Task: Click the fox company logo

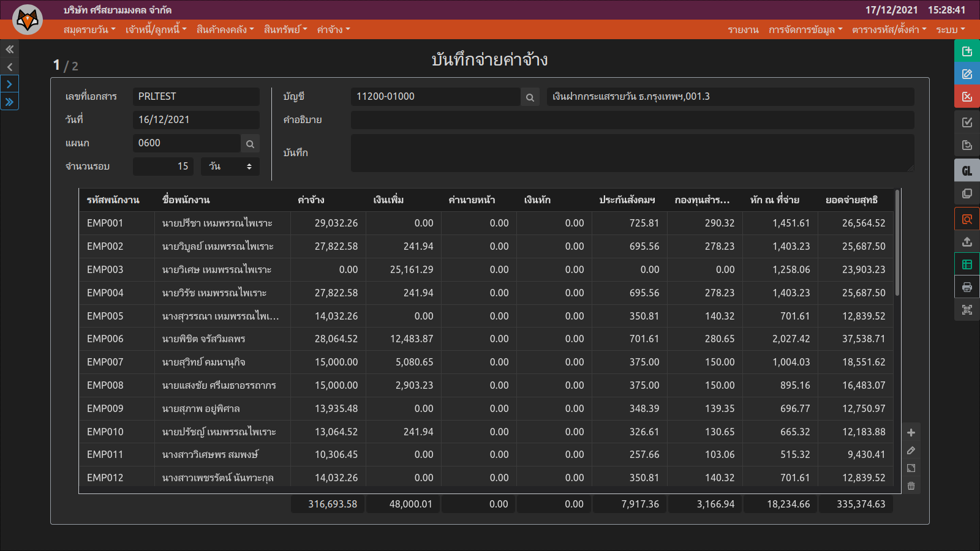Action: click(28, 20)
